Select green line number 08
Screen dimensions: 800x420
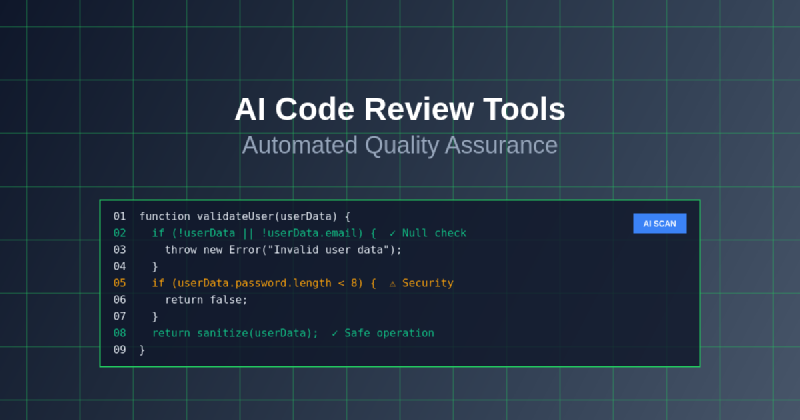click(120, 333)
